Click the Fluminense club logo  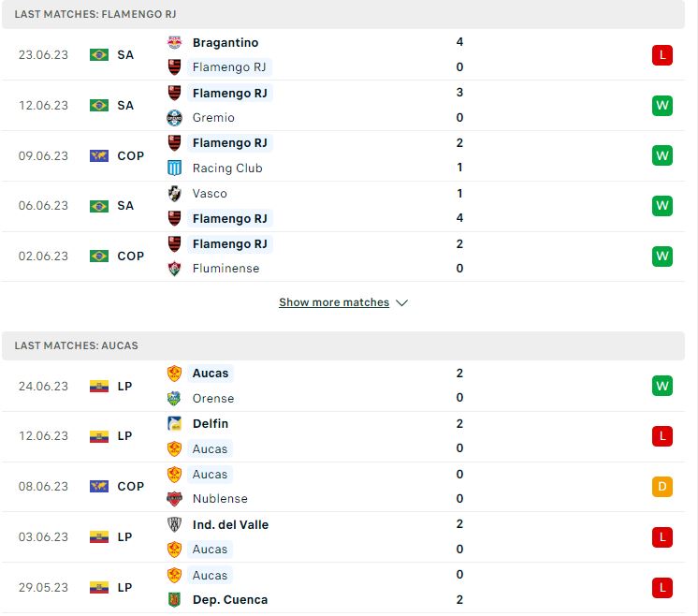click(x=174, y=269)
